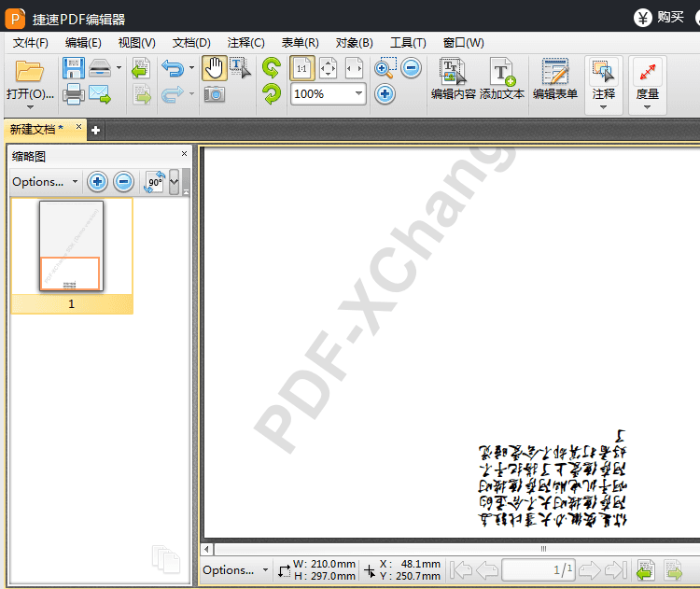Select the snapshot camera tool
700x589 pixels.
tap(215, 94)
